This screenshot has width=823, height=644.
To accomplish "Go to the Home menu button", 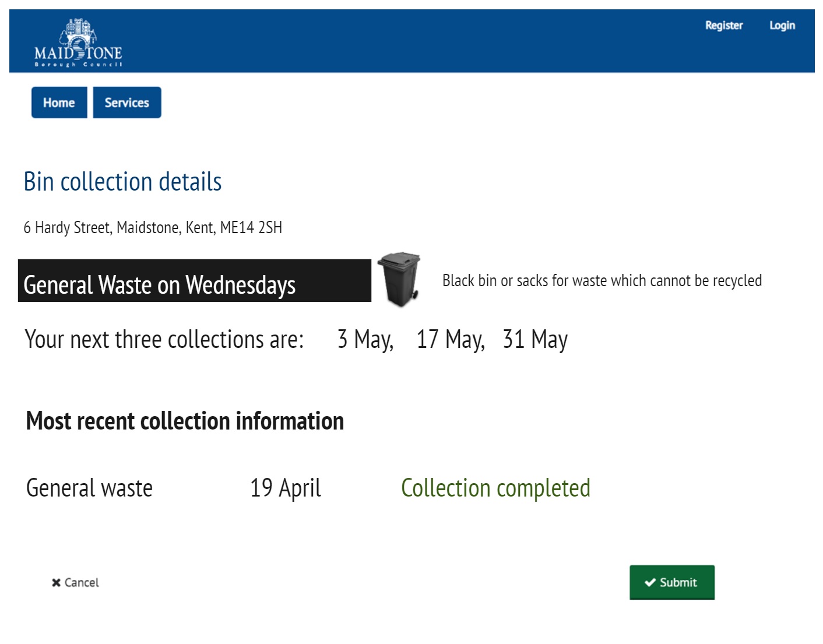I will [59, 103].
